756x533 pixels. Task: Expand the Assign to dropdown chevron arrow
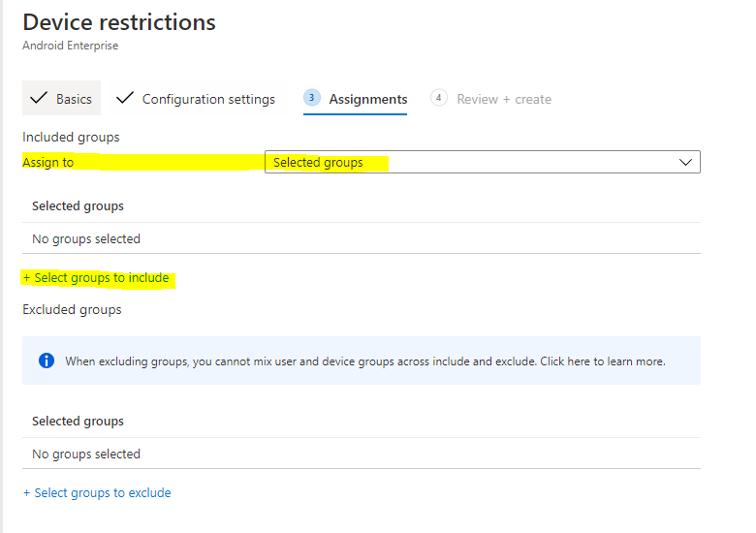686,162
